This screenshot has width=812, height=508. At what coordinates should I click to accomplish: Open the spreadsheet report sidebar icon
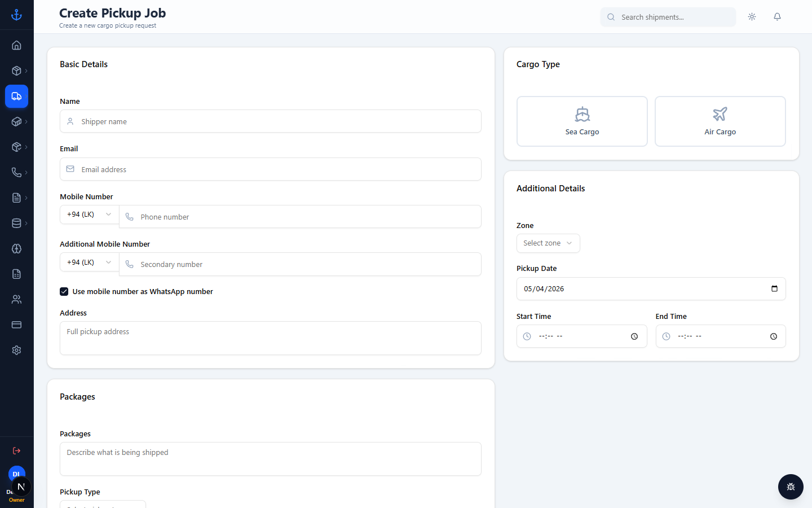click(16, 274)
